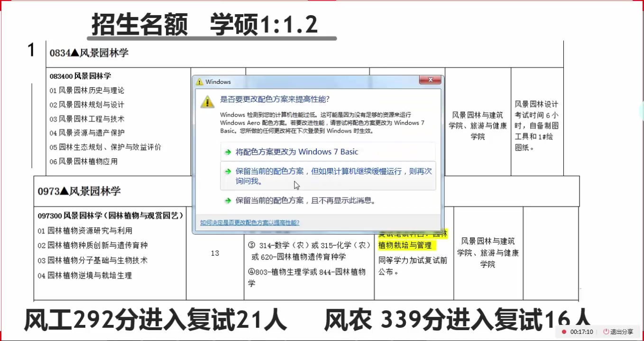Click the 00:17:10 recording timer

[x=581, y=332]
